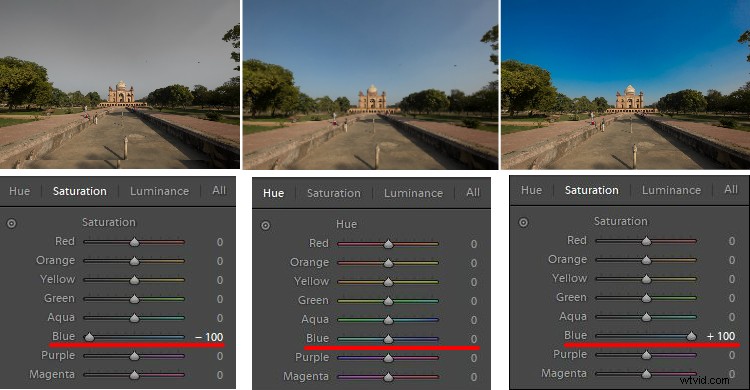Select Saturation tab in the Blue −100 panel
Image resolution: width=750 pixels, height=390 pixels.
[x=79, y=191]
